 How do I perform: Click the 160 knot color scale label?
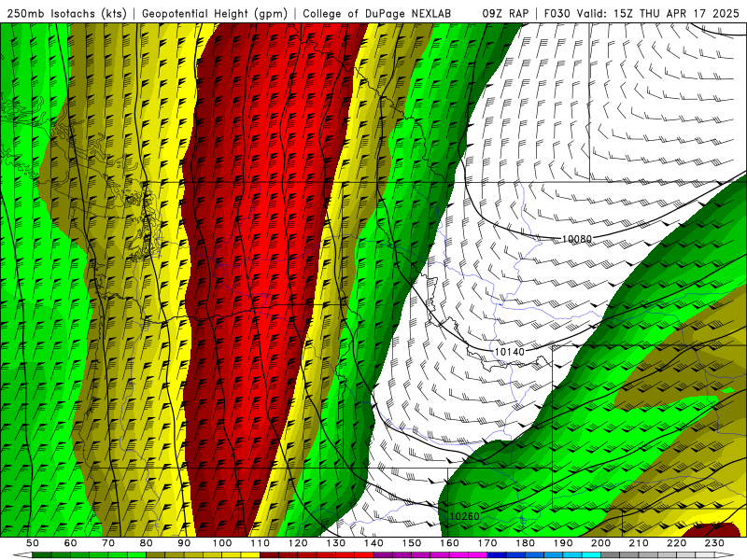coord(450,543)
